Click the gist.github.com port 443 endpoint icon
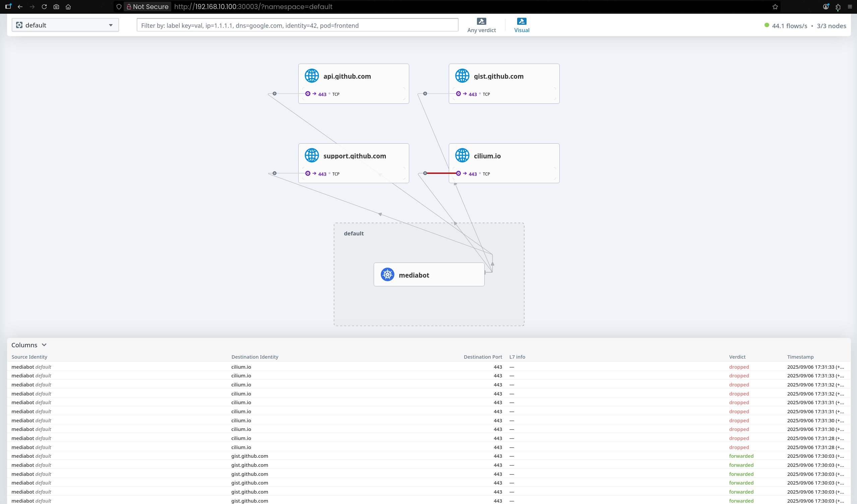Image resolution: width=857 pixels, height=504 pixels. coord(458,94)
